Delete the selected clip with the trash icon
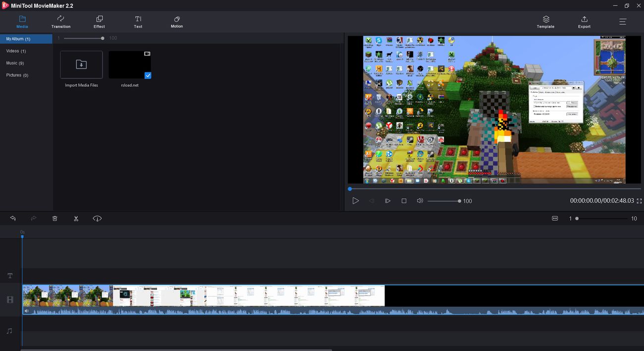The width and height of the screenshot is (644, 351). click(x=55, y=219)
